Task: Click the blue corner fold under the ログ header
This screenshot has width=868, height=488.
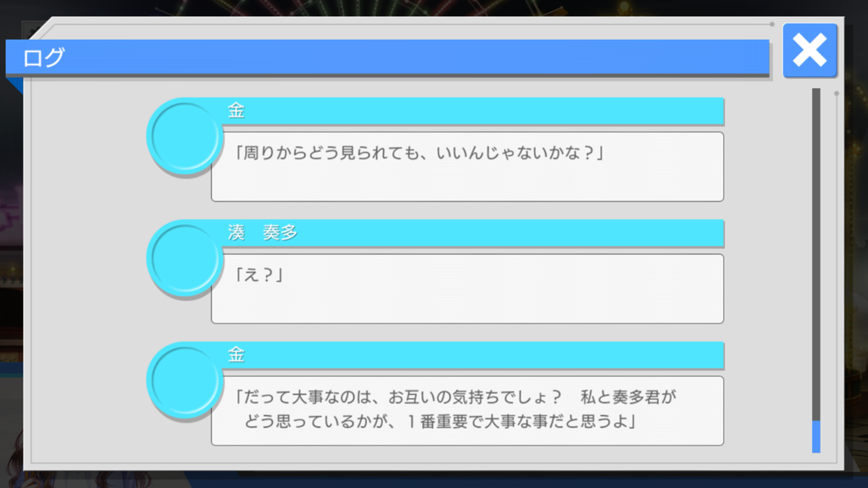Action: pos(14,84)
